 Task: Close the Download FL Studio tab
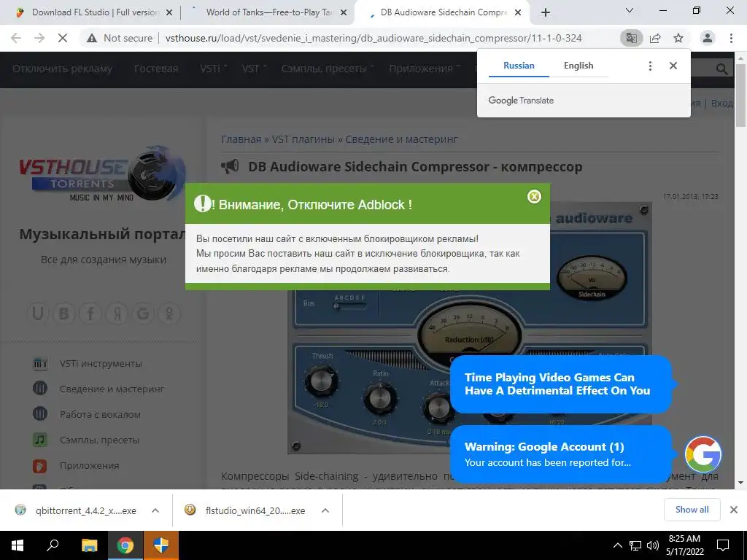(169, 13)
